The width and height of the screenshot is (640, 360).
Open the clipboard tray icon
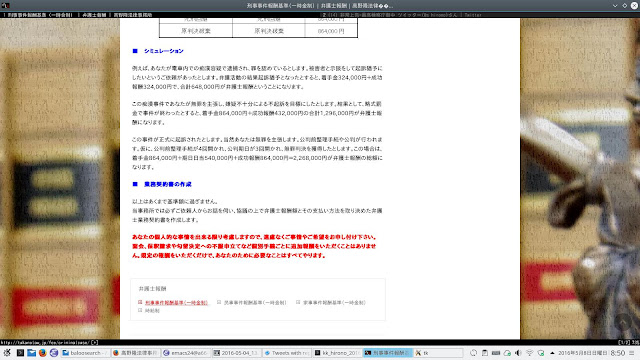click(x=485, y=353)
